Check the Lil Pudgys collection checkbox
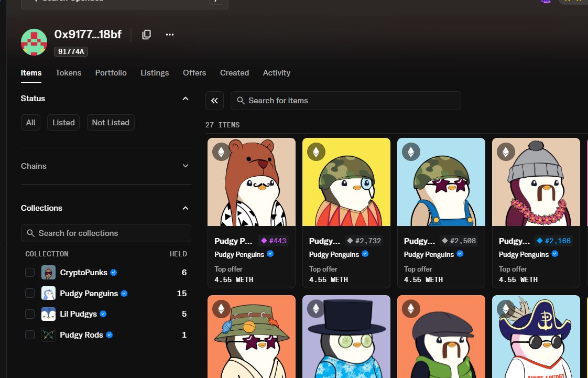The height and width of the screenshot is (378, 588). (x=30, y=314)
